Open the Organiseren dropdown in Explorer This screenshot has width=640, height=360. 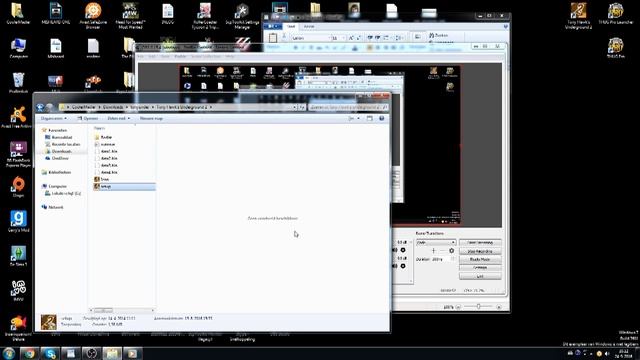point(54,118)
